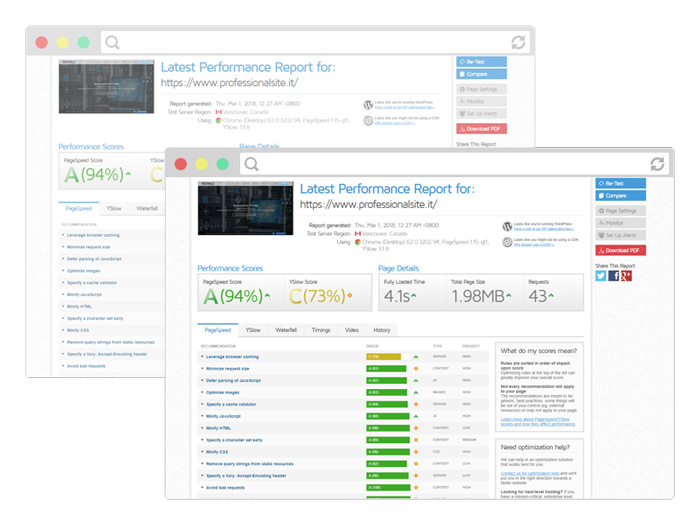Click the green arrow beside Minify JavaScript's grade
The image size is (700, 525).
tap(416, 416)
